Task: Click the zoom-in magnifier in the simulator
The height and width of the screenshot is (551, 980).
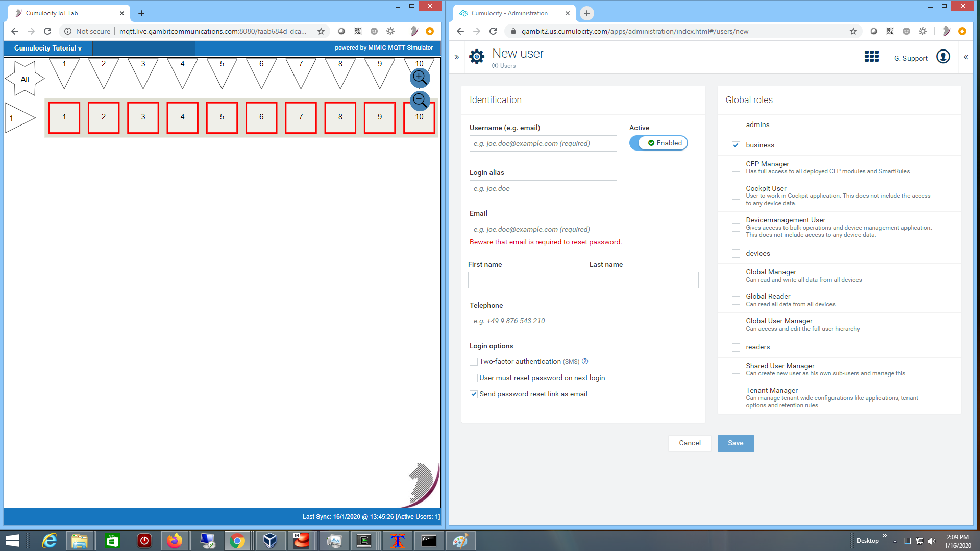Action: pos(420,78)
